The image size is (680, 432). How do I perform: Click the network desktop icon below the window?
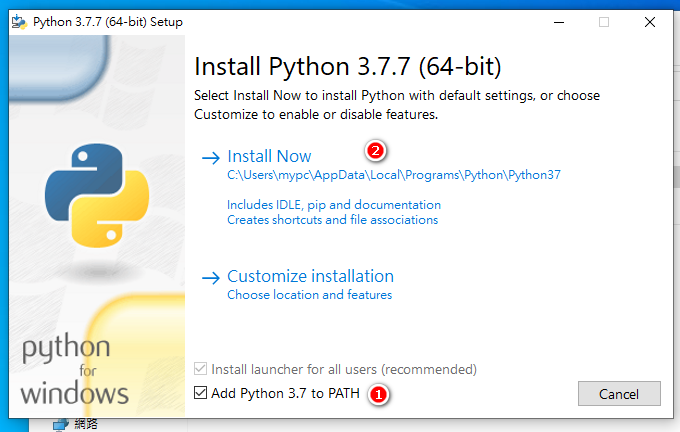click(62, 424)
